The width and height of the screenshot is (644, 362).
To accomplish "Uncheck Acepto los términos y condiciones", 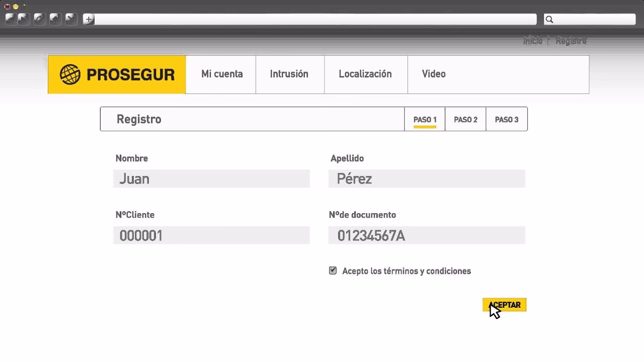I will pyautogui.click(x=333, y=270).
